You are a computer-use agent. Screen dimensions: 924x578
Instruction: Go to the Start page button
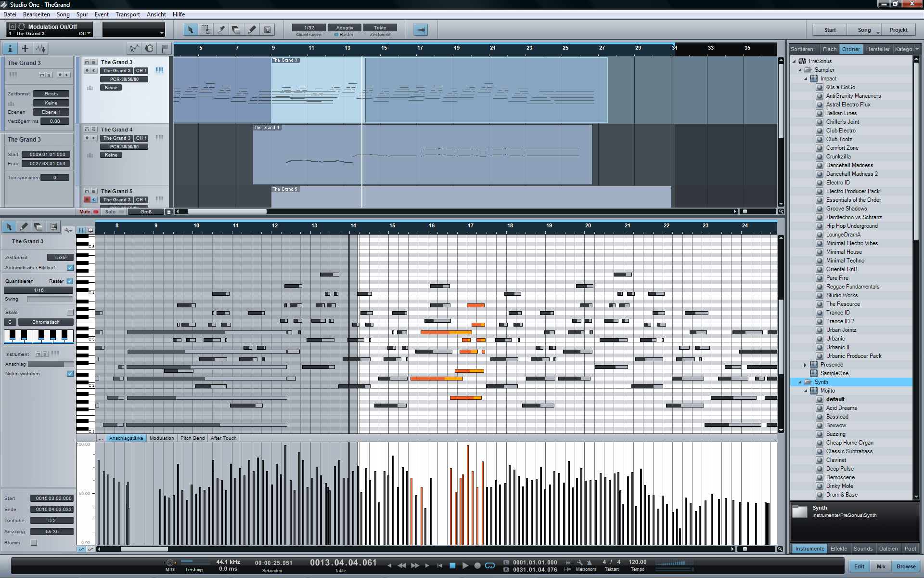pos(830,30)
